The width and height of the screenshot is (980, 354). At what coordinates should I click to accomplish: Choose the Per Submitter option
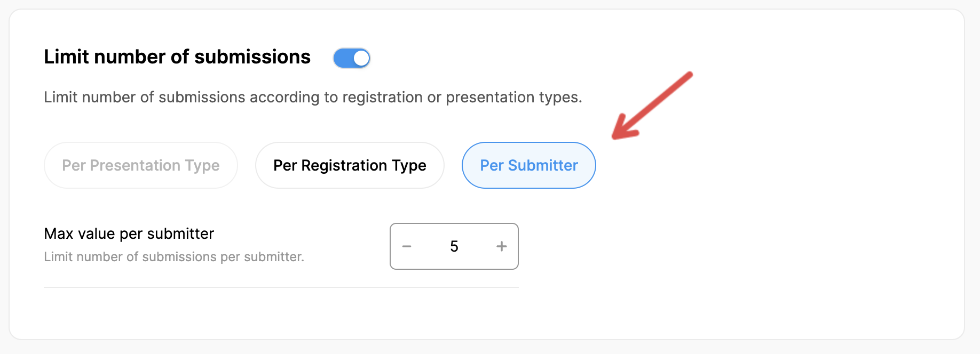(528, 165)
